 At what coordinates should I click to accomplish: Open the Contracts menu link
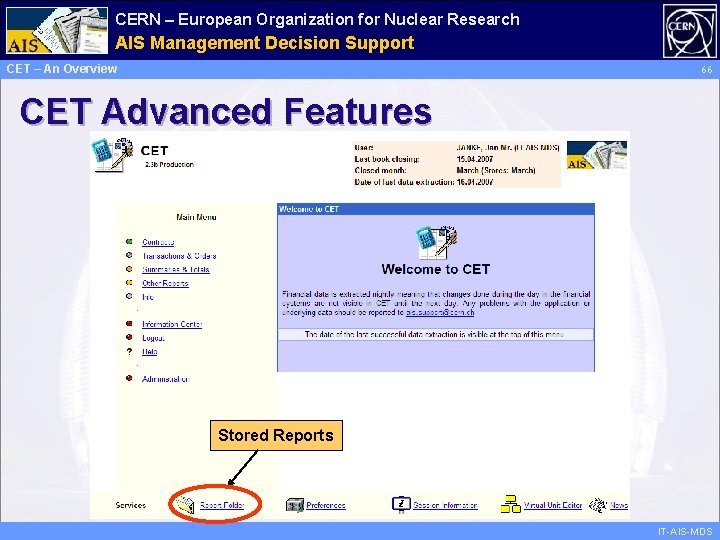158,242
